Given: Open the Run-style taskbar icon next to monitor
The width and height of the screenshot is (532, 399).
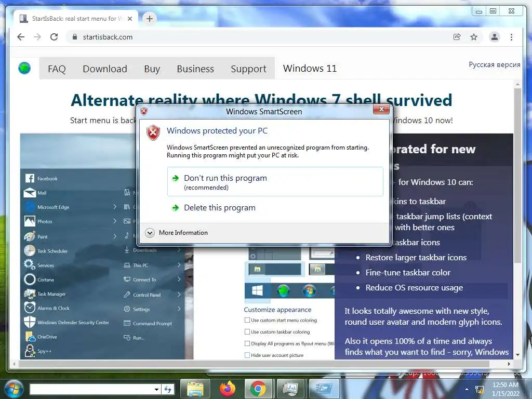Looking at the screenshot, I should tap(323, 389).
